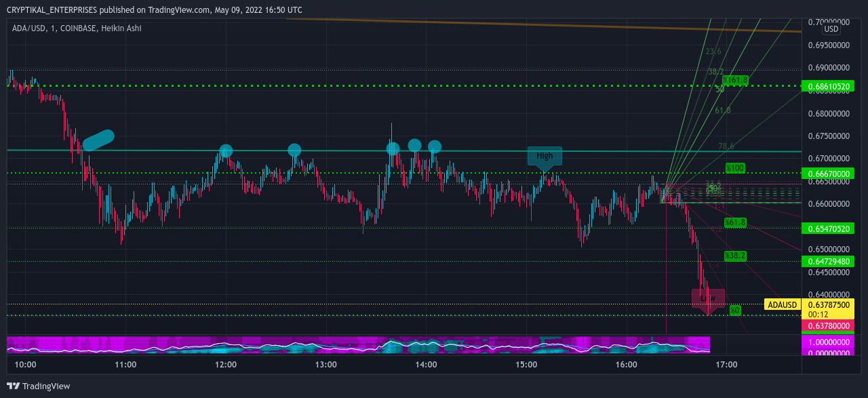The height and width of the screenshot is (398, 868).
Task: Select the Low callout marker
Action: [708, 299]
